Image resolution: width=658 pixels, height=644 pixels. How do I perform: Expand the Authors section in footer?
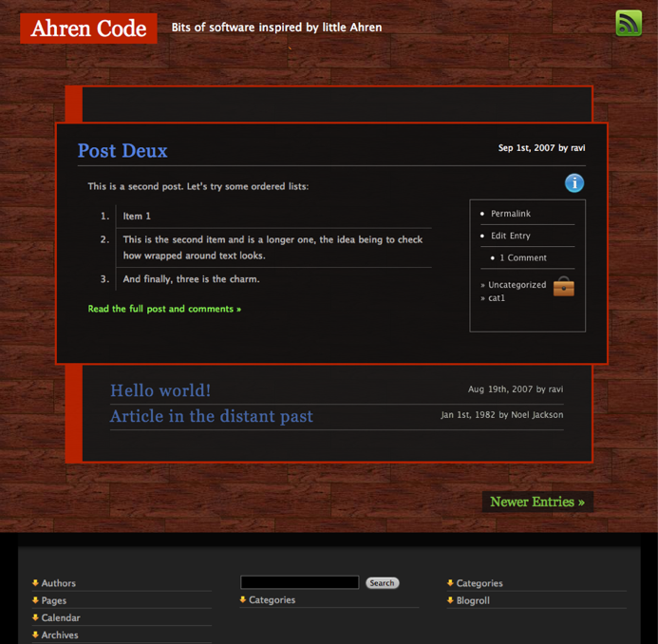point(59,583)
